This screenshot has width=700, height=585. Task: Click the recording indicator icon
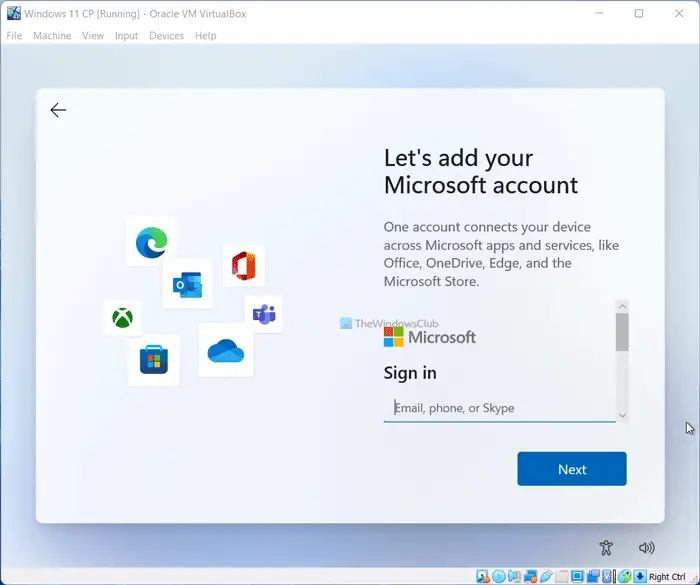click(x=593, y=577)
